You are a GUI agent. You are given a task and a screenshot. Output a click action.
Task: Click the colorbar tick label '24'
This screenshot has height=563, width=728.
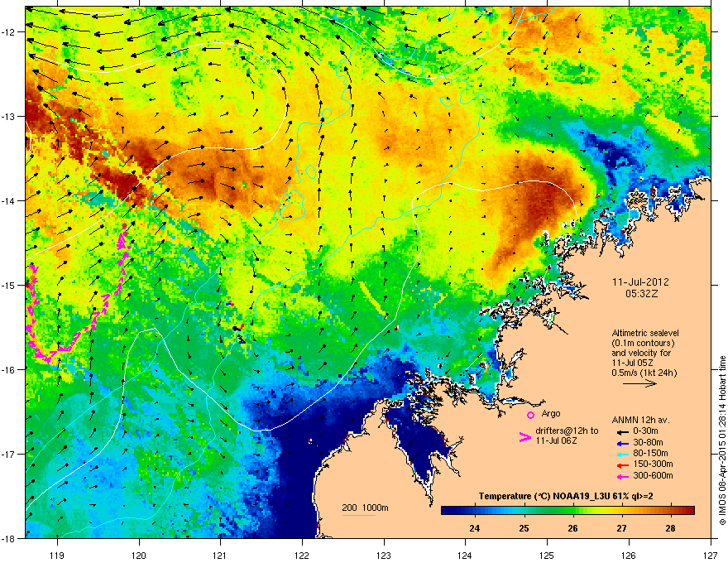[475, 528]
